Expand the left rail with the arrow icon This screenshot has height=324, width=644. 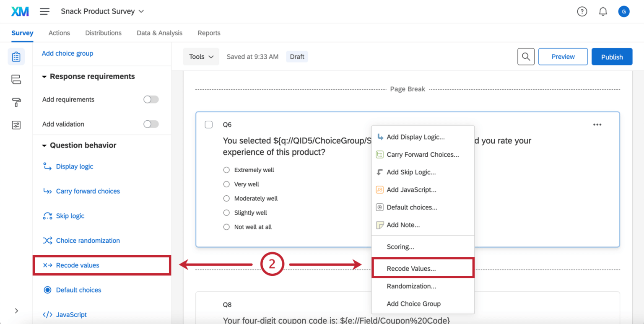pos(16,311)
